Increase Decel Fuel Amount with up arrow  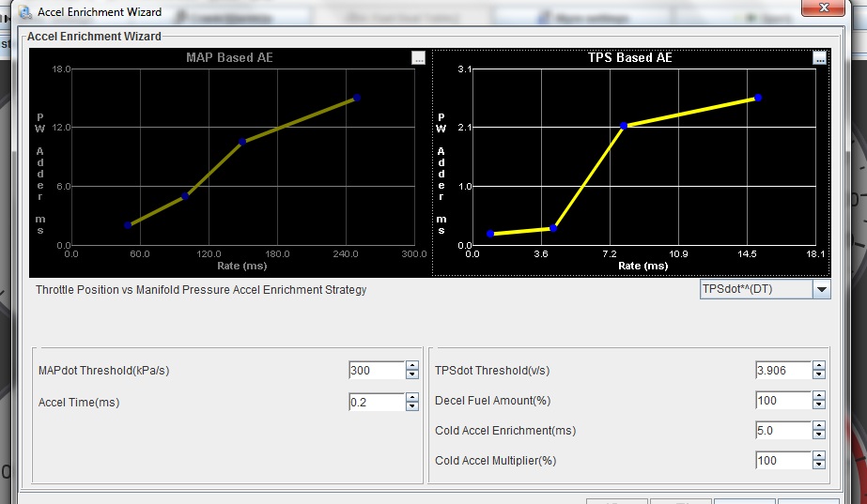click(819, 396)
